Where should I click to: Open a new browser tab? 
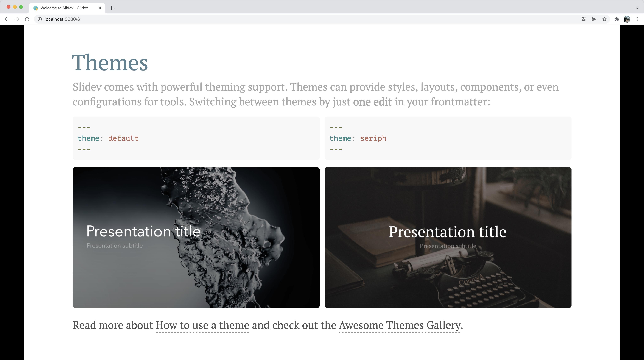[112, 8]
